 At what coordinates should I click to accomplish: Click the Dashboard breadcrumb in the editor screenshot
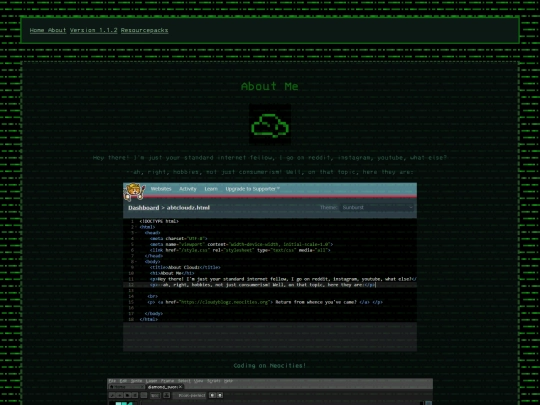click(x=144, y=208)
